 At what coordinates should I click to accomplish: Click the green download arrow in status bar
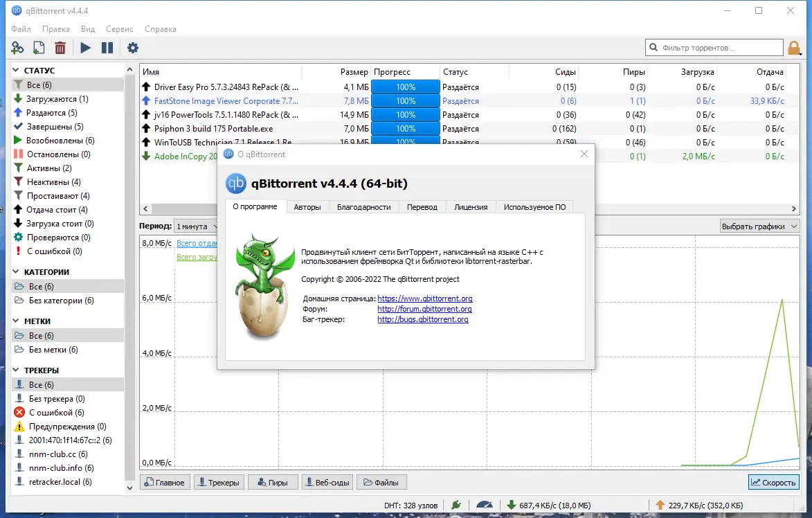(511, 505)
